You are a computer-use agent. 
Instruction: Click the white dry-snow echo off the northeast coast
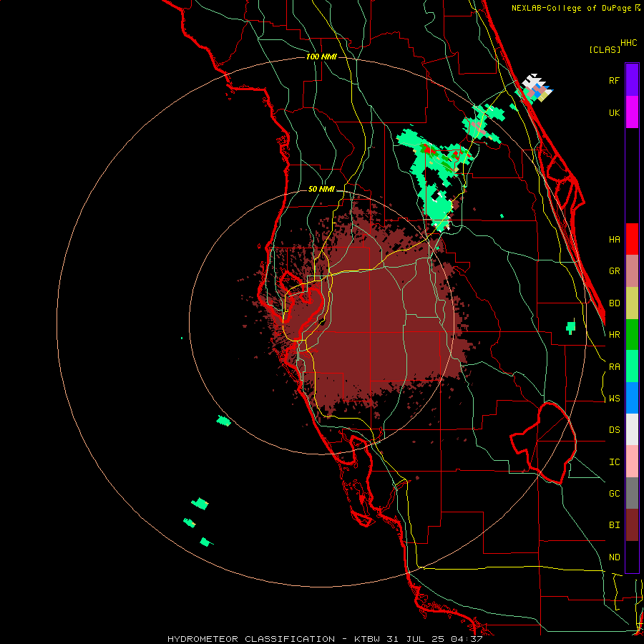coord(532,81)
